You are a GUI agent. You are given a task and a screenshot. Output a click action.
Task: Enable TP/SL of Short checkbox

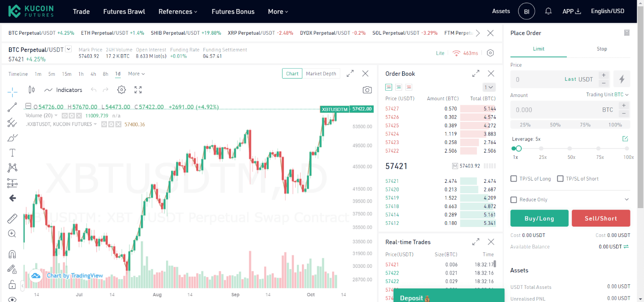pyautogui.click(x=561, y=179)
